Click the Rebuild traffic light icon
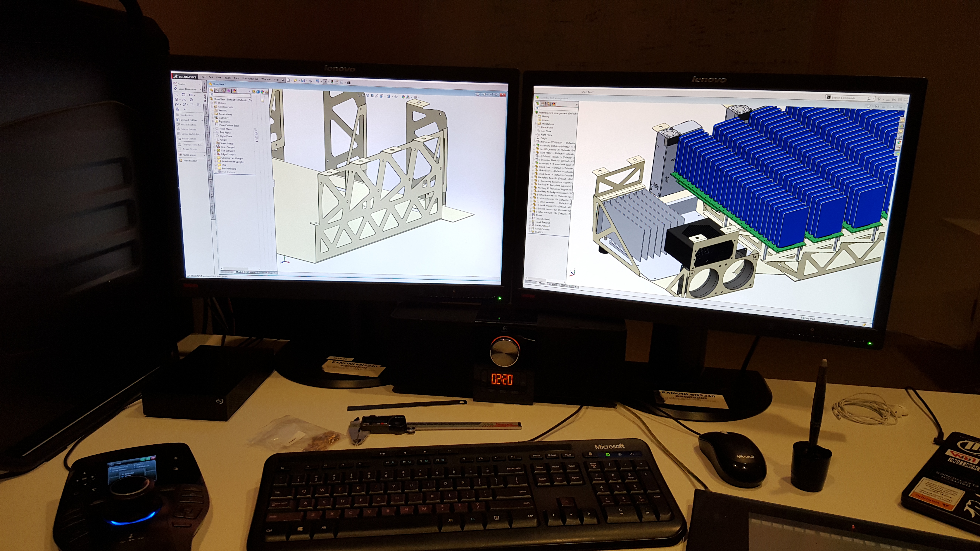The height and width of the screenshot is (551, 980). (332, 81)
